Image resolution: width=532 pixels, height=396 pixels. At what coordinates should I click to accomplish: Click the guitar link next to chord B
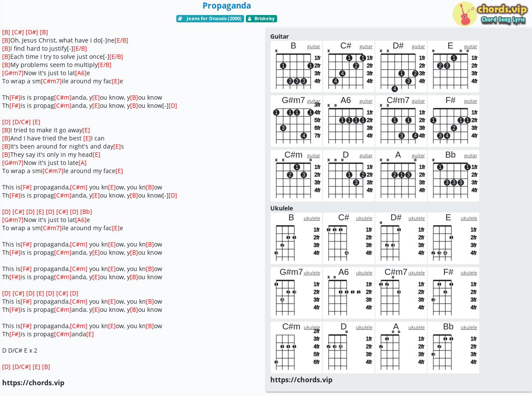(x=314, y=46)
